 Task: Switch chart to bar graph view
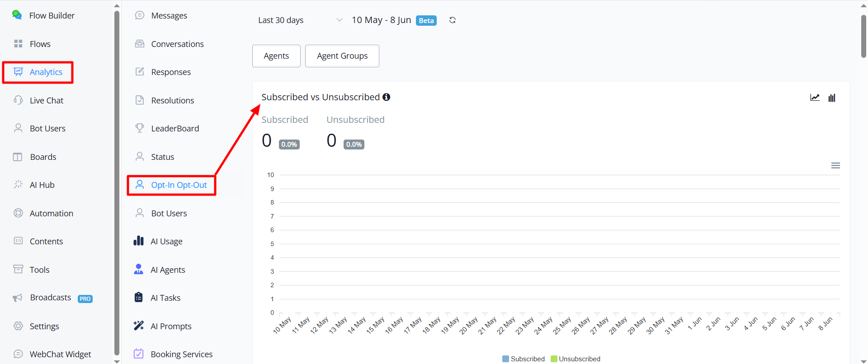coord(831,98)
